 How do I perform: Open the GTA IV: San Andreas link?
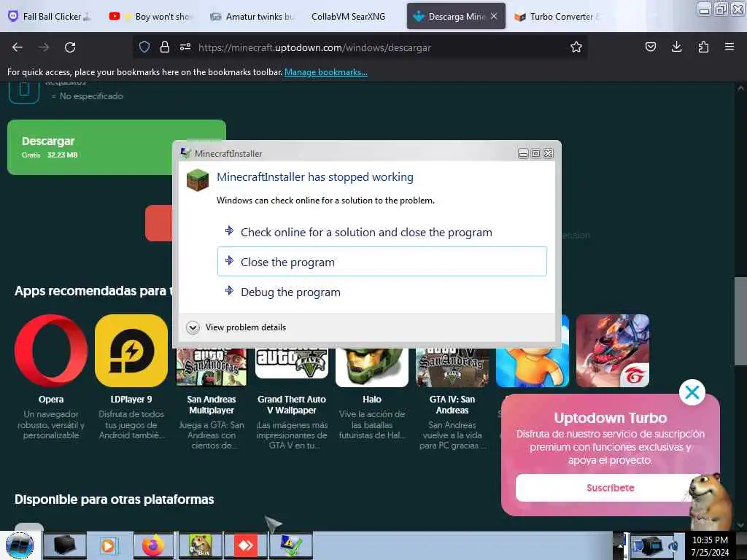coord(452,404)
